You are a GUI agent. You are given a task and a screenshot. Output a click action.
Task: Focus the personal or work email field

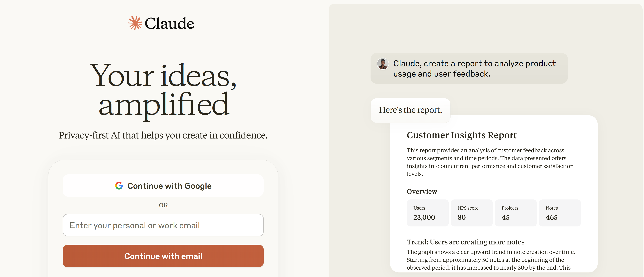click(163, 225)
